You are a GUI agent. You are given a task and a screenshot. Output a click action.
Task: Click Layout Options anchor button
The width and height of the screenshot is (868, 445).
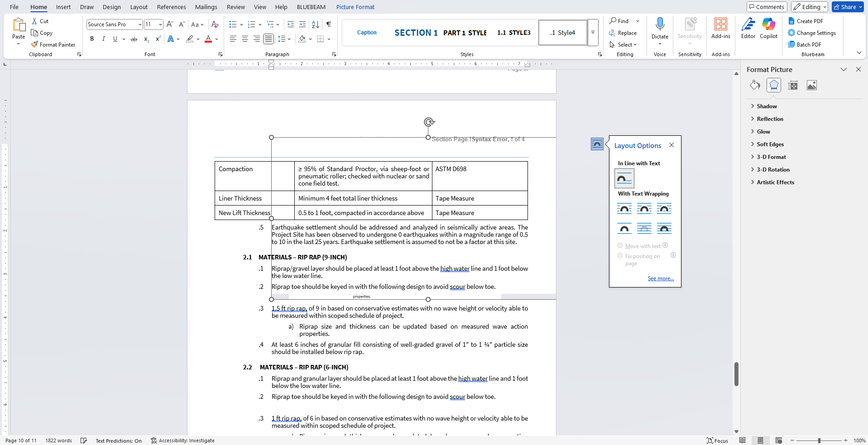(x=597, y=144)
